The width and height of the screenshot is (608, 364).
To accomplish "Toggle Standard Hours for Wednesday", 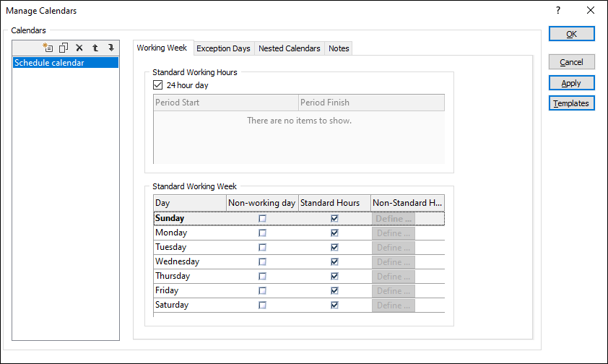I will click(334, 261).
